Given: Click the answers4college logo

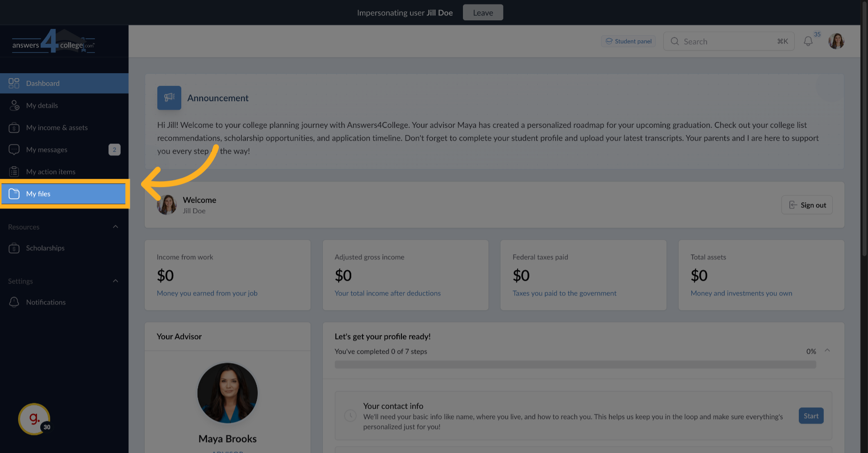Looking at the screenshot, I should [53, 42].
